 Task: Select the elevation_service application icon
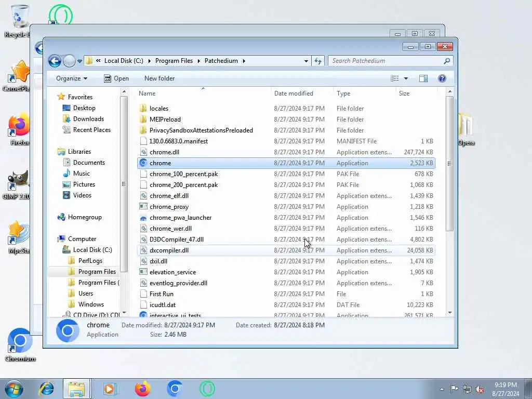pos(143,272)
